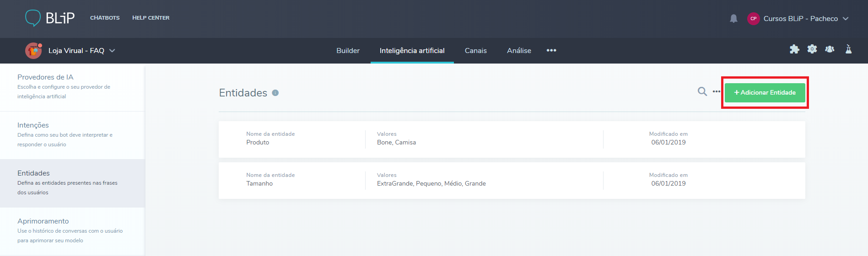Click the BLiP logo
Screen dimensions: 868x256
pyautogui.click(x=49, y=18)
